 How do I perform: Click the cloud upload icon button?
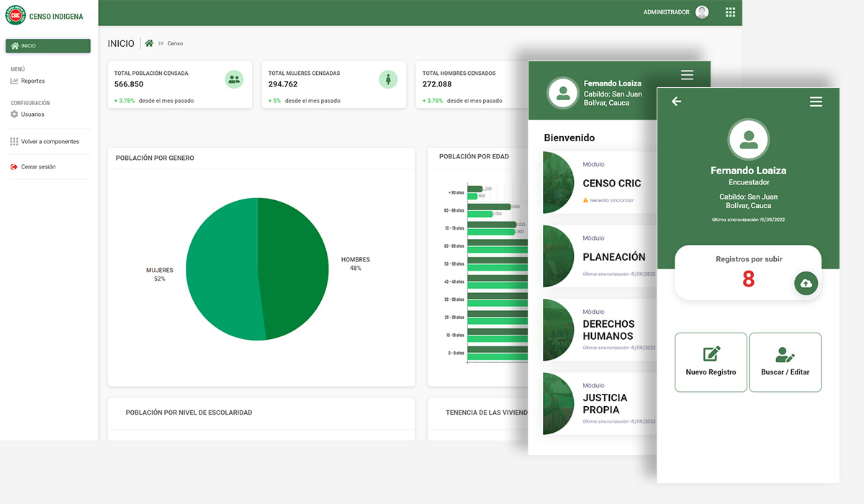point(806,284)
